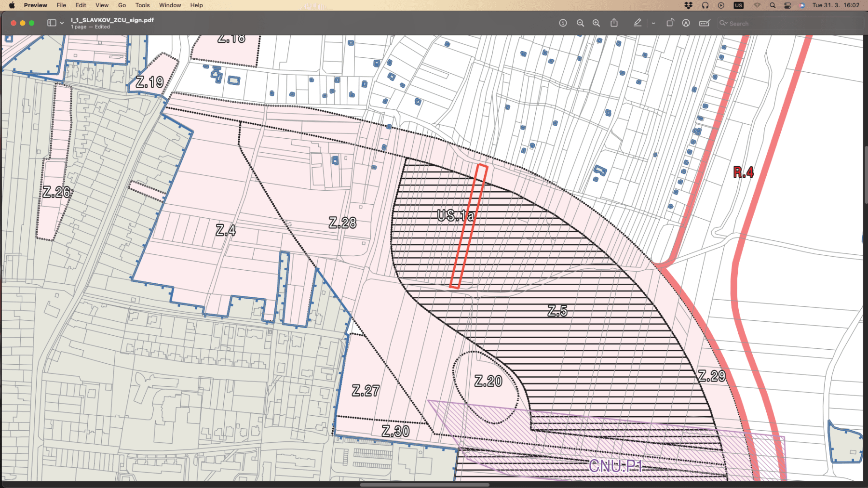Click the Zoom In magnifier icon
Viewport: 868px width, 488px height.
click(597, 23)
